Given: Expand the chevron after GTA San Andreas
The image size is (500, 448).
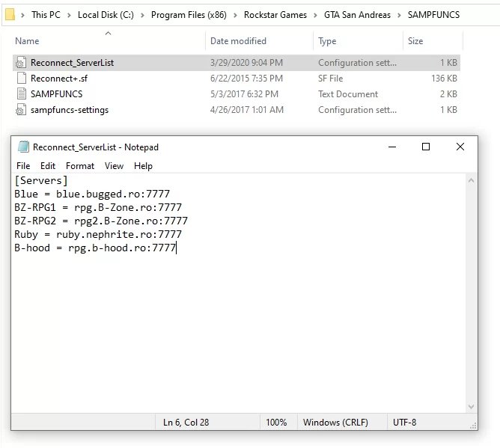Looking at the screenshot, I should [x=399, y=15].
